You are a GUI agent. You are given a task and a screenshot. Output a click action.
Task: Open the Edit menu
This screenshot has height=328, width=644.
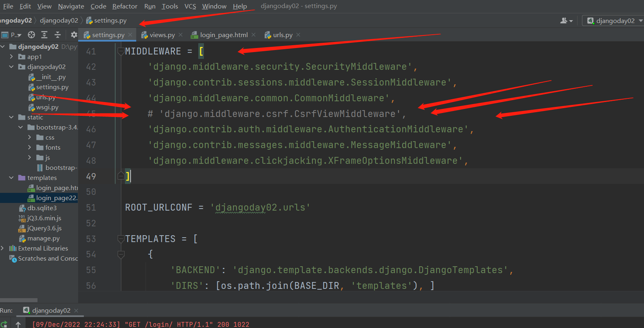[25, 6]
